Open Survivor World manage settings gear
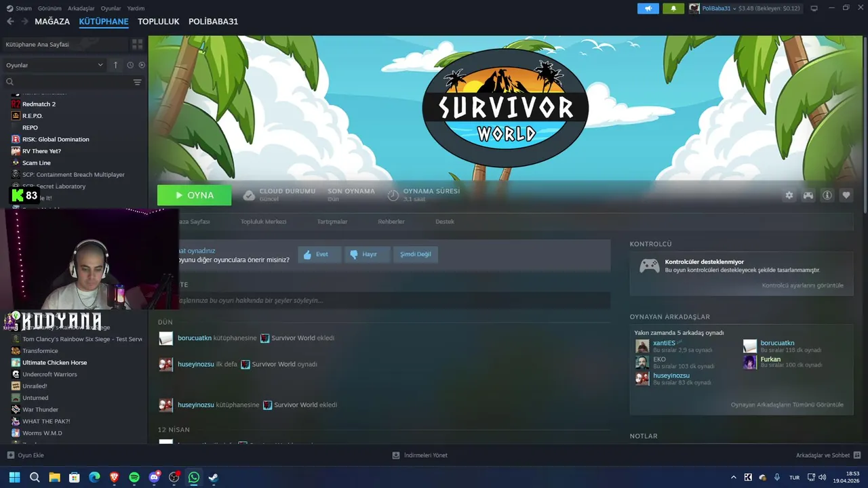Image resolution: width=868 pixels, height=488 pixels. (x=789, y=195)
